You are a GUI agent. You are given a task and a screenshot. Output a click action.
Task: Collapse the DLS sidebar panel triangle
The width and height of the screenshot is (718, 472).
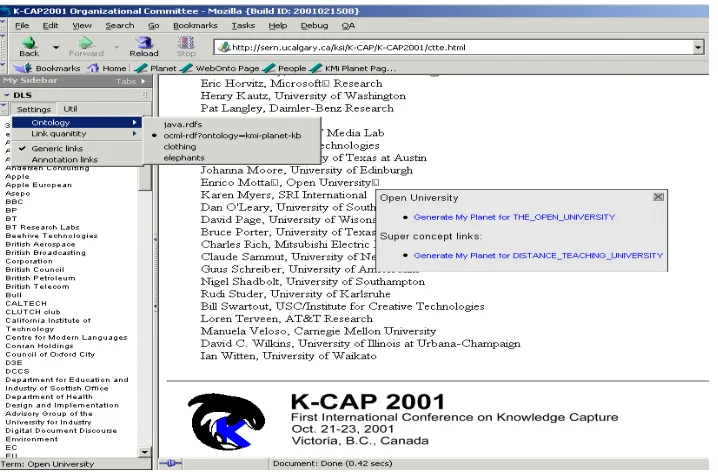click(x=6, y=95)
